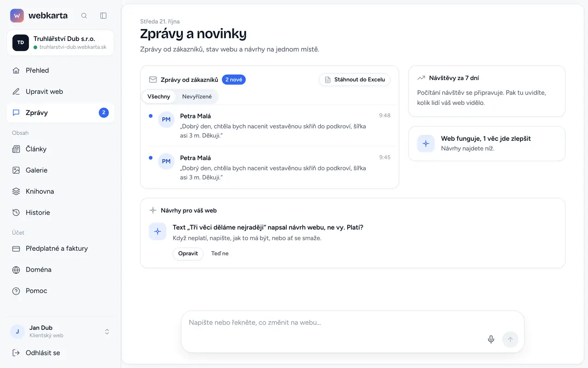Open Předplatné a faktury
This screenshot has width=588, height=368.
click(60, 248)
